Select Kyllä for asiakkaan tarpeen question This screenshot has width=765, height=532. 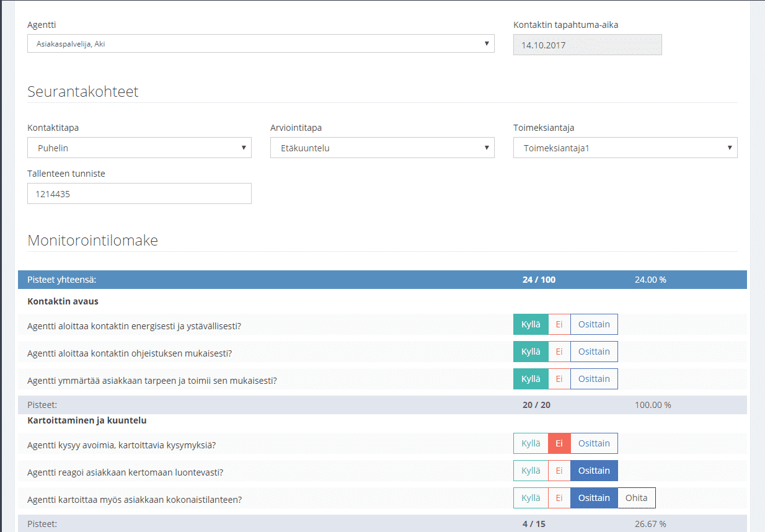(x=531, y=379)
